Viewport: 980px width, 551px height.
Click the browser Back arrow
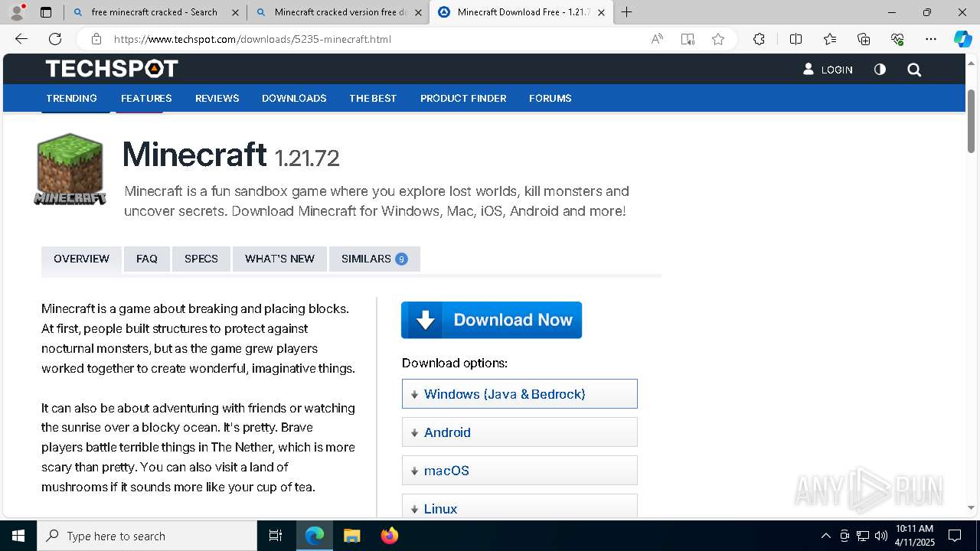21,39
